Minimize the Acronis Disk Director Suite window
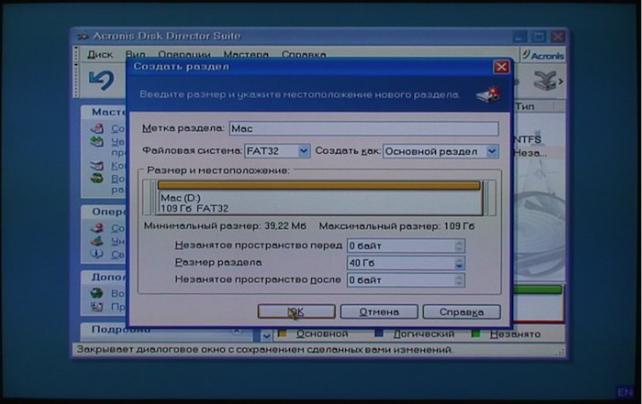 (x=520, y=37)
